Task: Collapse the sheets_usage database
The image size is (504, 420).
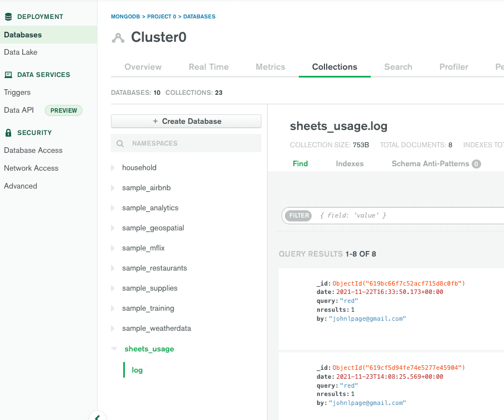Action: pyautogui.click(x=114, y=349)
